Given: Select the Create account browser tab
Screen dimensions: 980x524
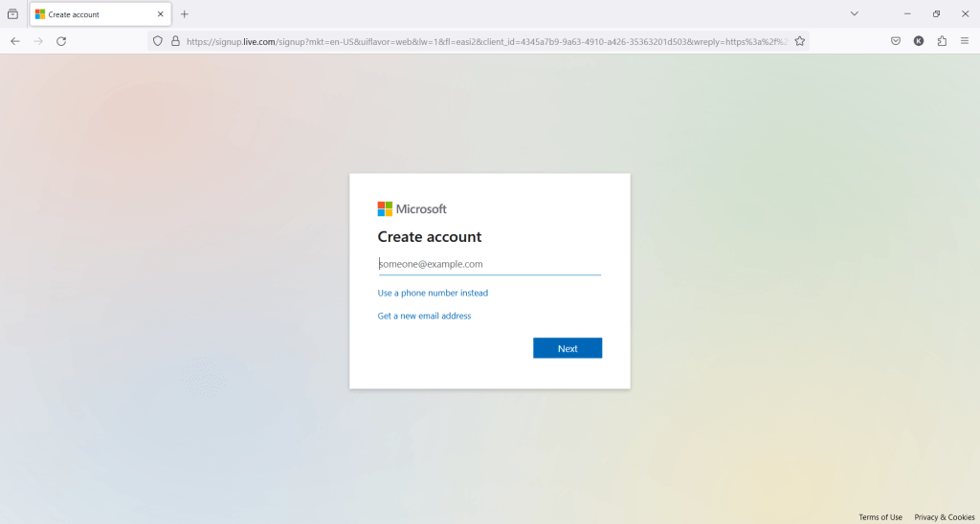Looking at the screenshot, I should [100, 13].
